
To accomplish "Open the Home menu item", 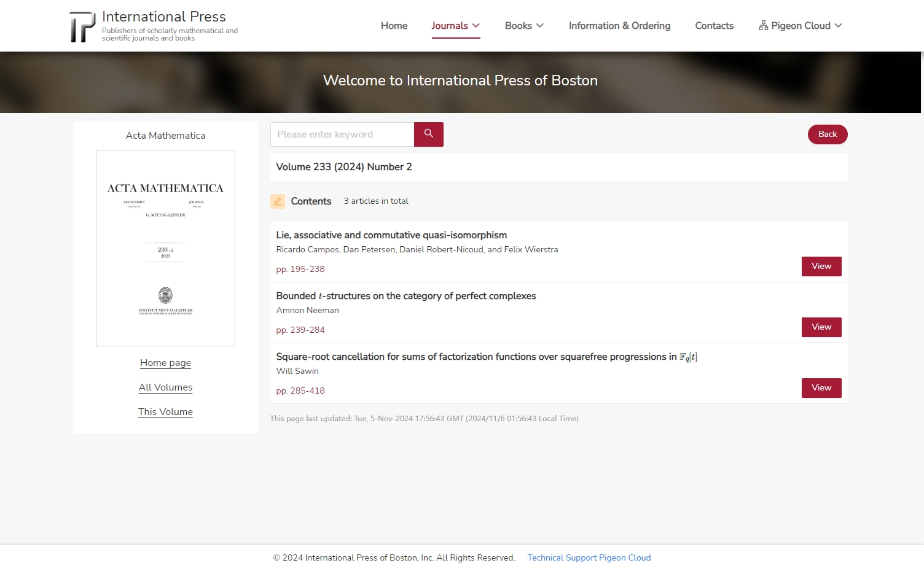I will click(394, 25).
